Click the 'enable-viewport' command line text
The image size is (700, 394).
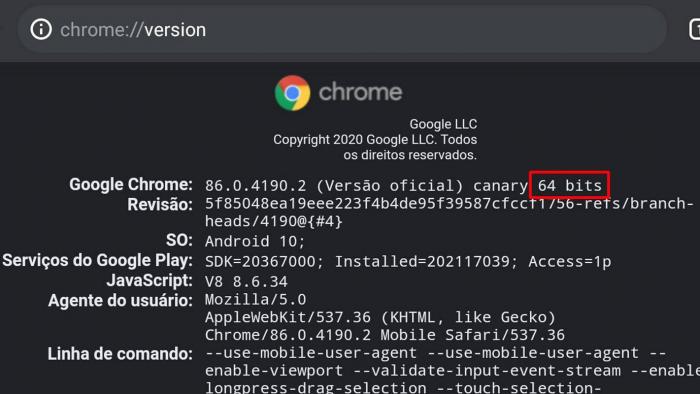274,371
